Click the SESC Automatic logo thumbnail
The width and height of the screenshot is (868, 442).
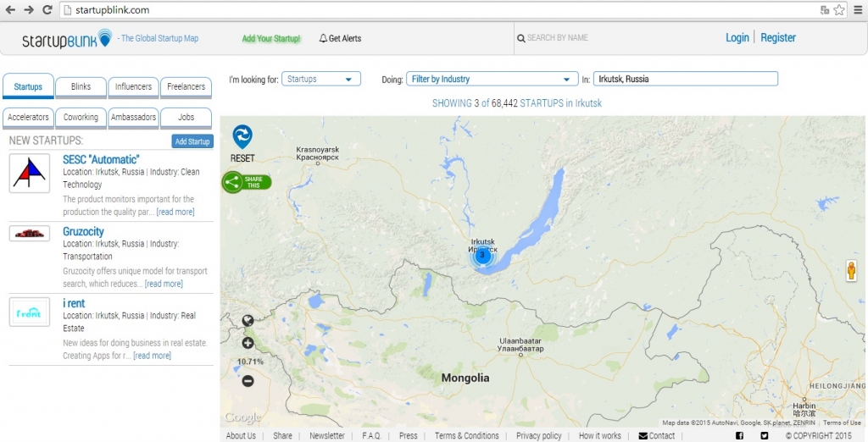coord(30,173)
